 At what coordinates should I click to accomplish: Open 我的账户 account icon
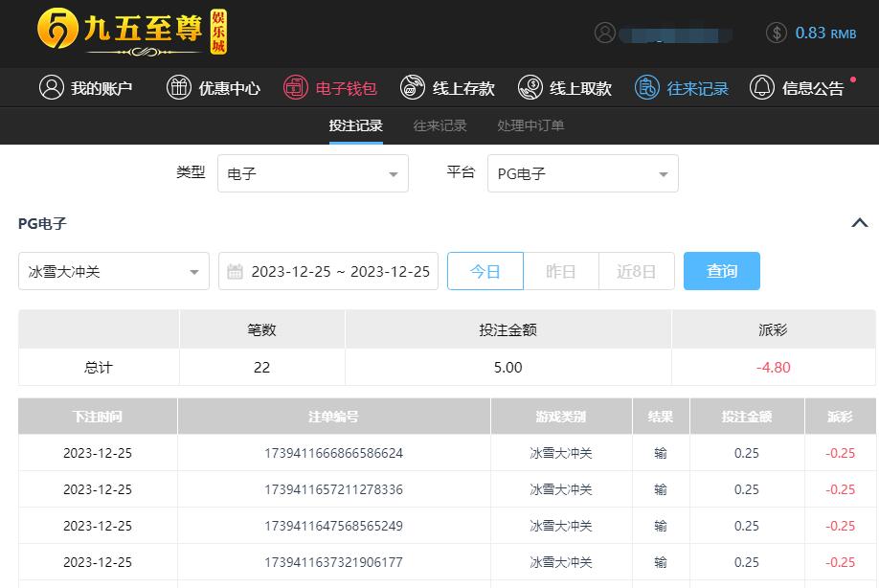[51, 88]
